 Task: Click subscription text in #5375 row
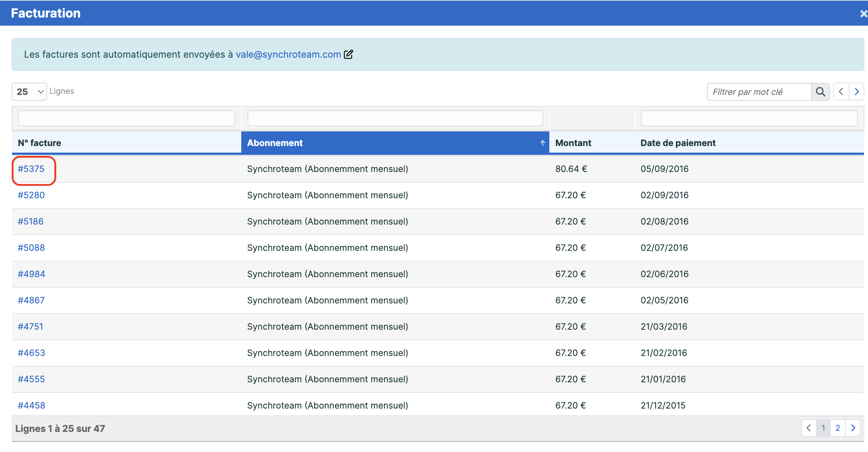tap(327, 169)
